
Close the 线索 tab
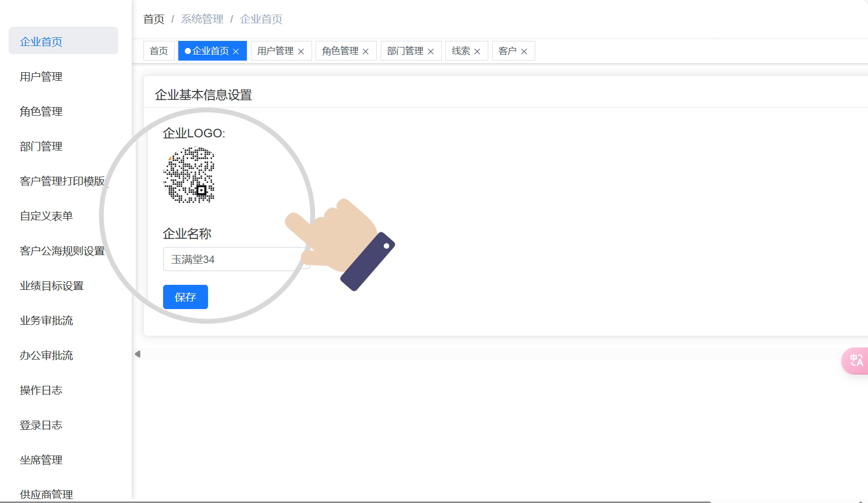477,52
